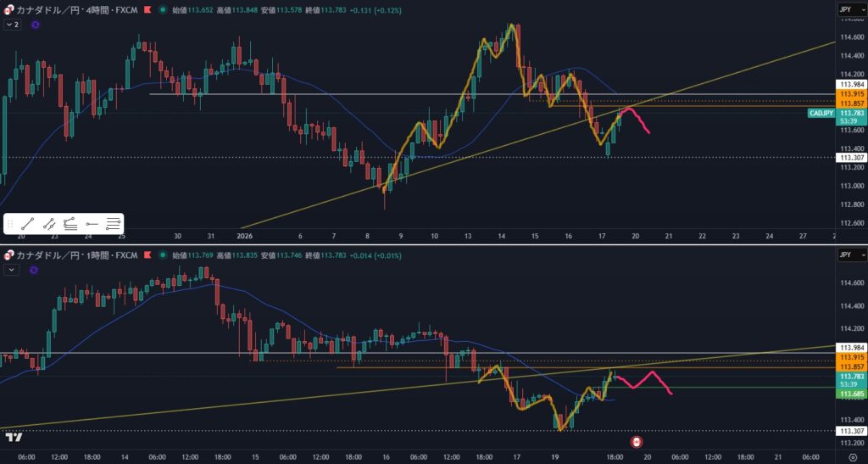
Task: Choose the trend-based Fibonacci tool in floating toolbar
Action: (70, 224)
